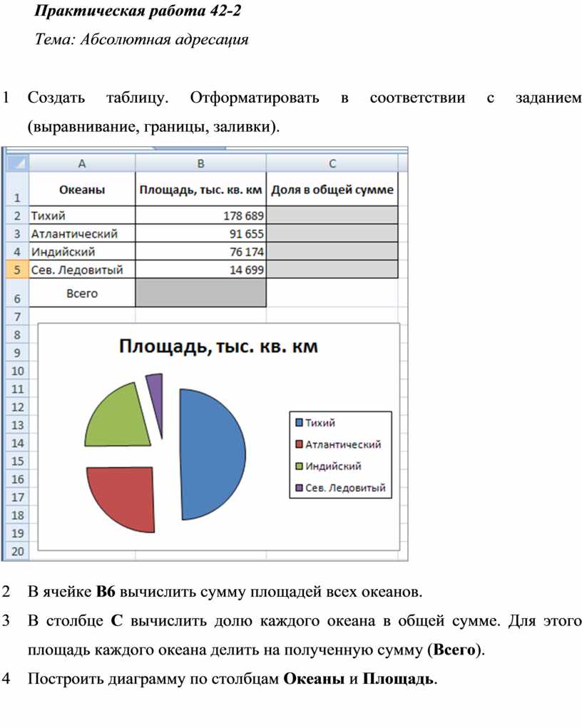Select the gray total cell B6

[200, 293]
